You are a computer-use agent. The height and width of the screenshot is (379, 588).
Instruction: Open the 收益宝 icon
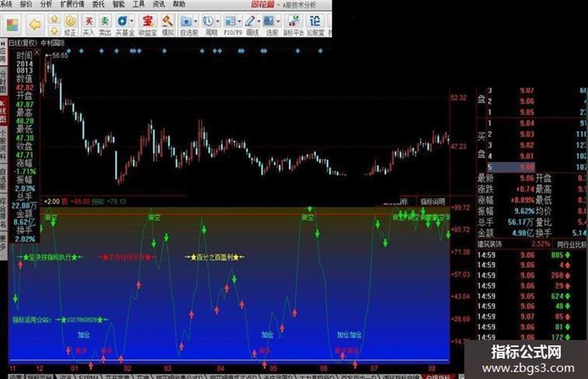[147, 25]
